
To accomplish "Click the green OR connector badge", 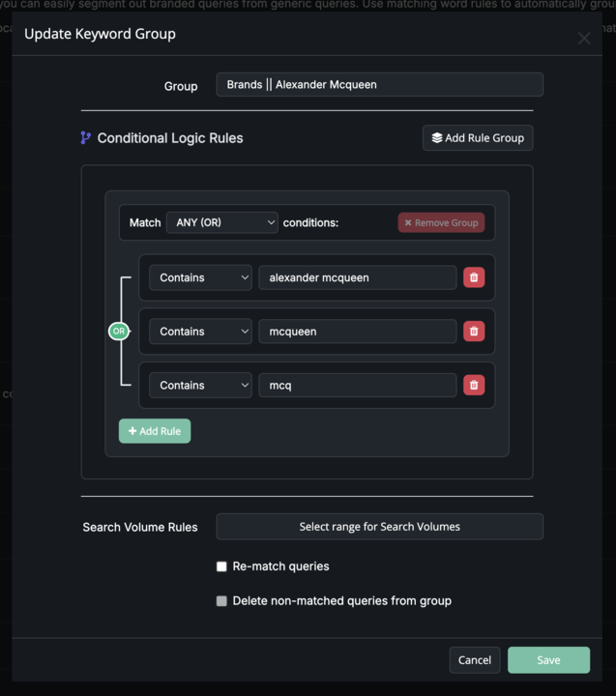I will click(x=118, y=332).
